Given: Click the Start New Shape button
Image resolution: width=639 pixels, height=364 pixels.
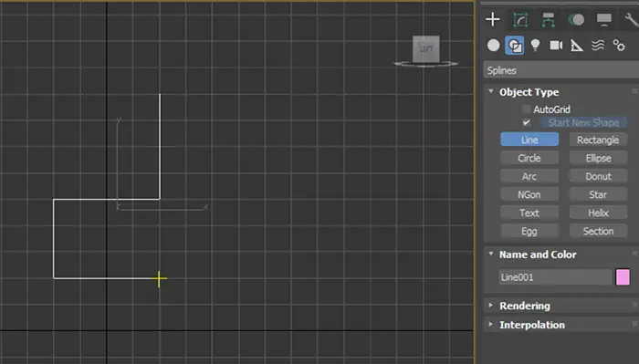Looking at the screenshot, I should click(583, 122).
